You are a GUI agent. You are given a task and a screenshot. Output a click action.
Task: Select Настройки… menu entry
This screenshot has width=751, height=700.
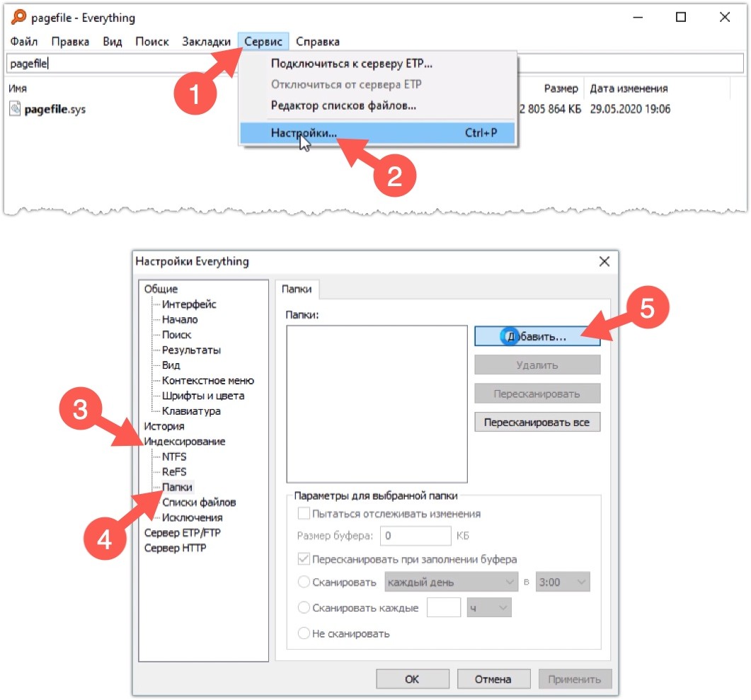pyautogui.click(x=377, y=132)
